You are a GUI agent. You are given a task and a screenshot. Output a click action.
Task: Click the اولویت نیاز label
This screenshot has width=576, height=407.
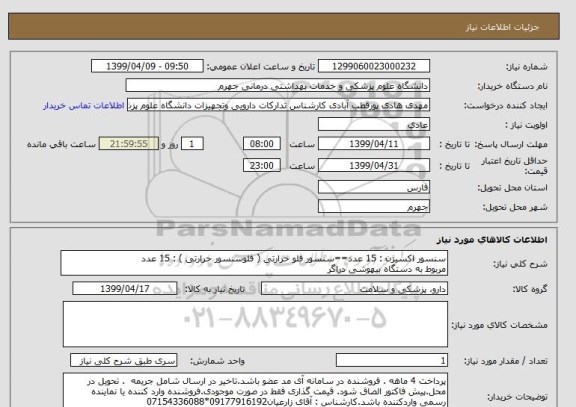[x=526, y=125]
